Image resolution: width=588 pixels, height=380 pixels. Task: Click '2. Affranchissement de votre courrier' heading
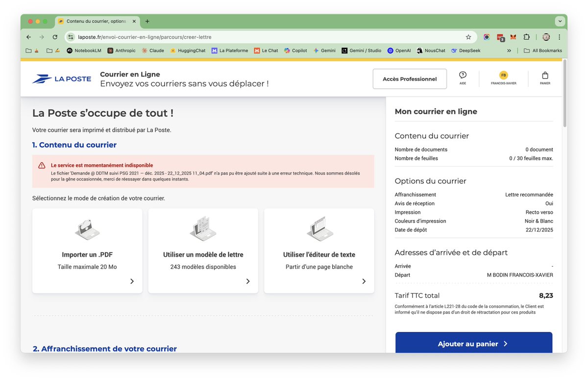point(105,349)
